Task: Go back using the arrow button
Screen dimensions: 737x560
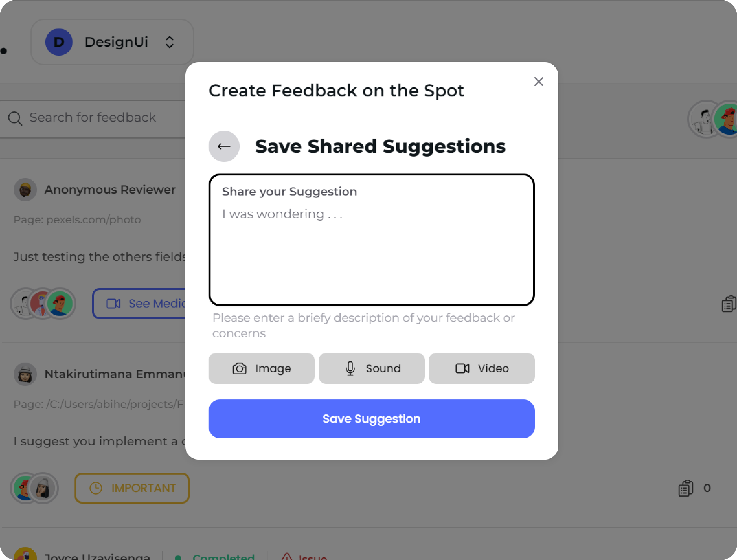Action: pos(224,146)
